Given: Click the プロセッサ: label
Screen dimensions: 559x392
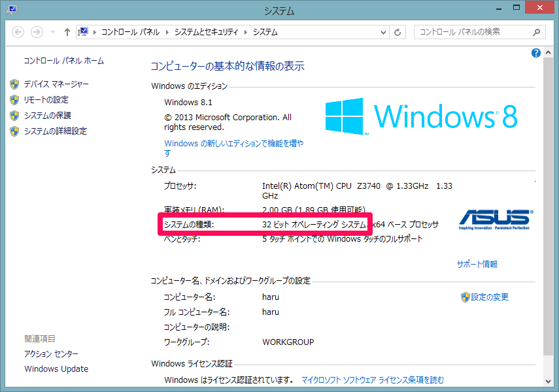Looking at the screenshot, I should (180, 186).
